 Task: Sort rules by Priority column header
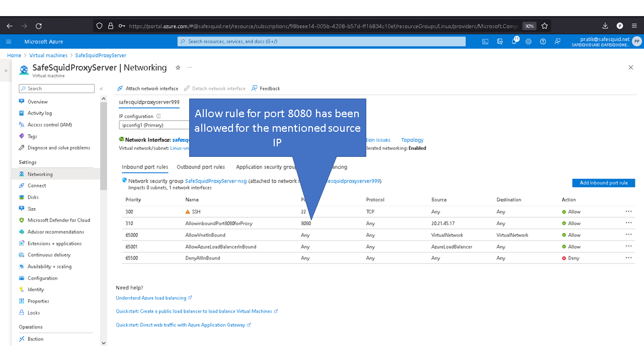pos(133,200)
